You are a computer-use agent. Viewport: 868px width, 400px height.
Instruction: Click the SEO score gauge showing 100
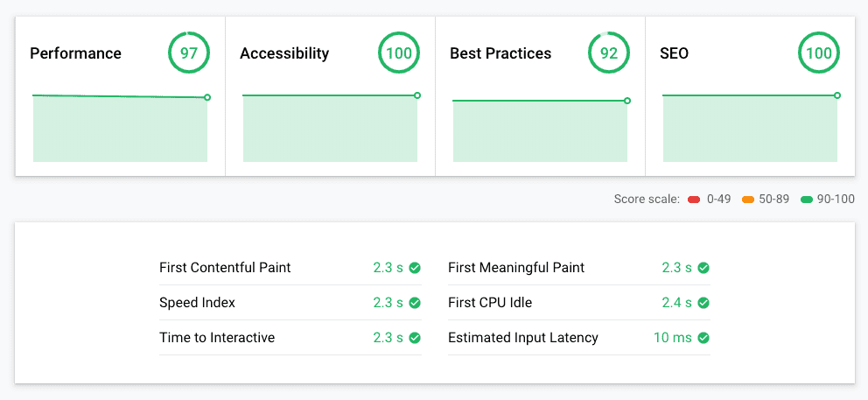[819, 53]
